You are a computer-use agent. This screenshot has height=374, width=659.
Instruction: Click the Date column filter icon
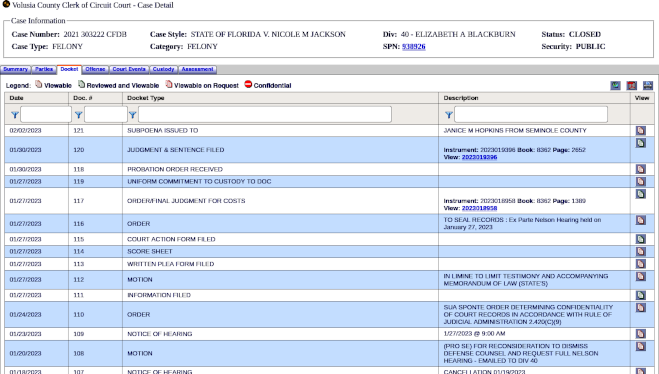coord(15,115)
